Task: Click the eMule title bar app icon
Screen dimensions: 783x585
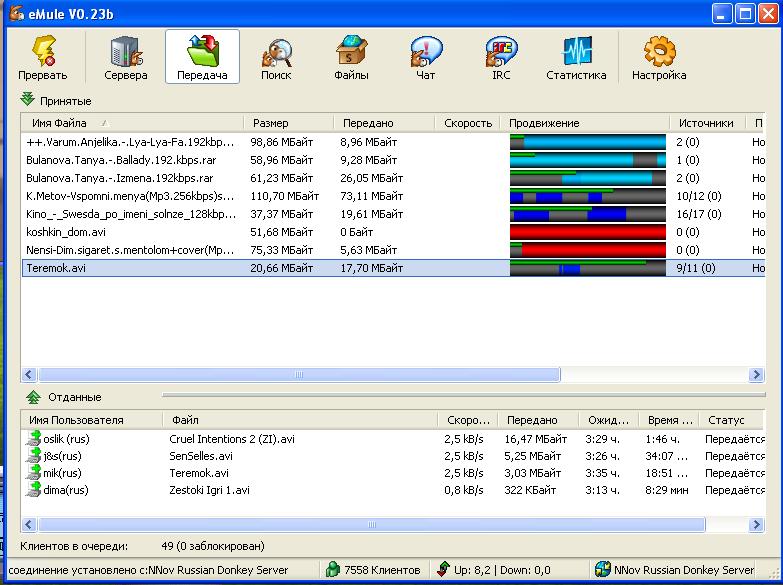Action: tap(16, 12)
